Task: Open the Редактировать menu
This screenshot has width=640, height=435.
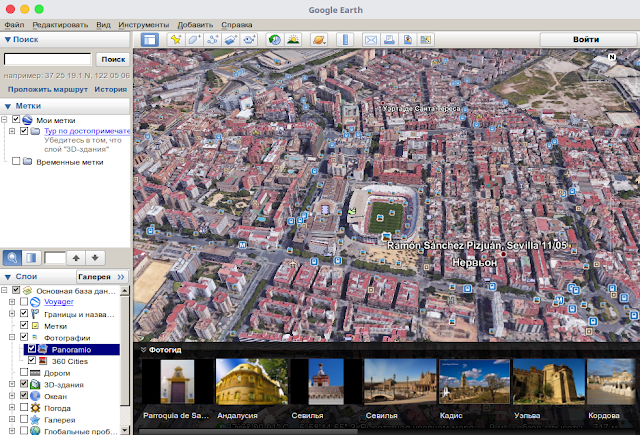Action: (60, 25)
